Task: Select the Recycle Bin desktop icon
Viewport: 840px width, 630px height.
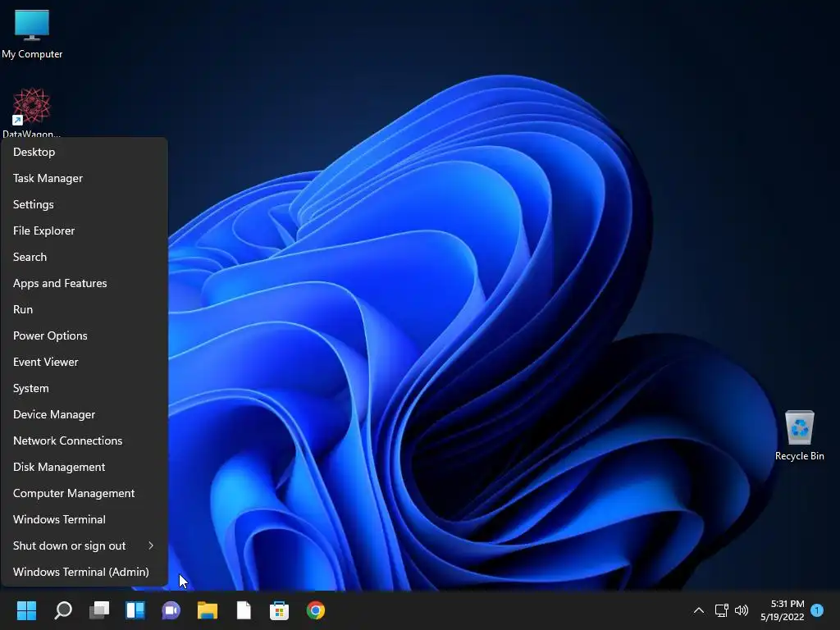Action: click(799, 436)
